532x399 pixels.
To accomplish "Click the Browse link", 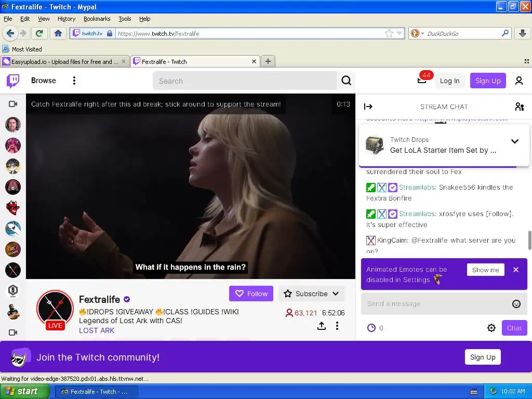I will [44, 81].
